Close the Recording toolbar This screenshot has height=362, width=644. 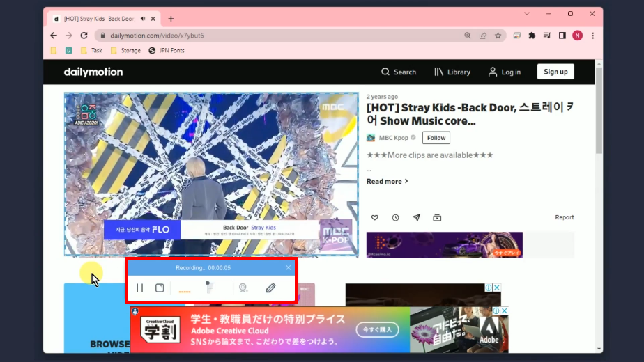click(x=289, y=267)
